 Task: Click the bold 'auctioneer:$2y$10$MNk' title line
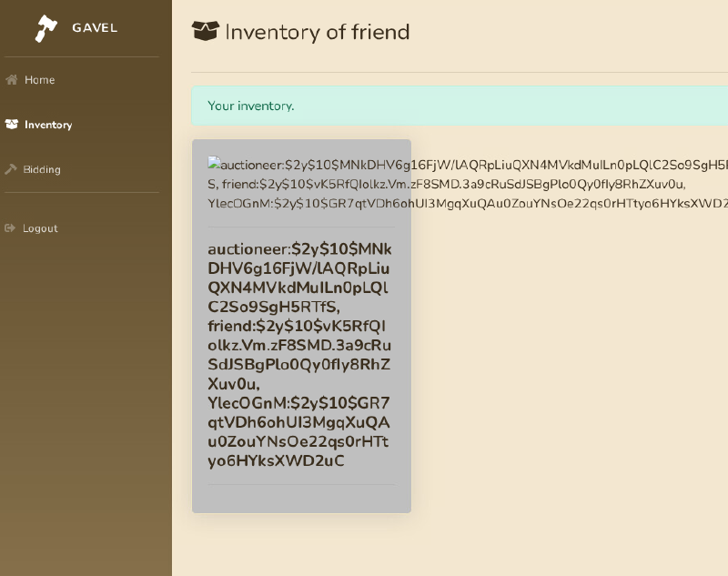pos(300,249)
